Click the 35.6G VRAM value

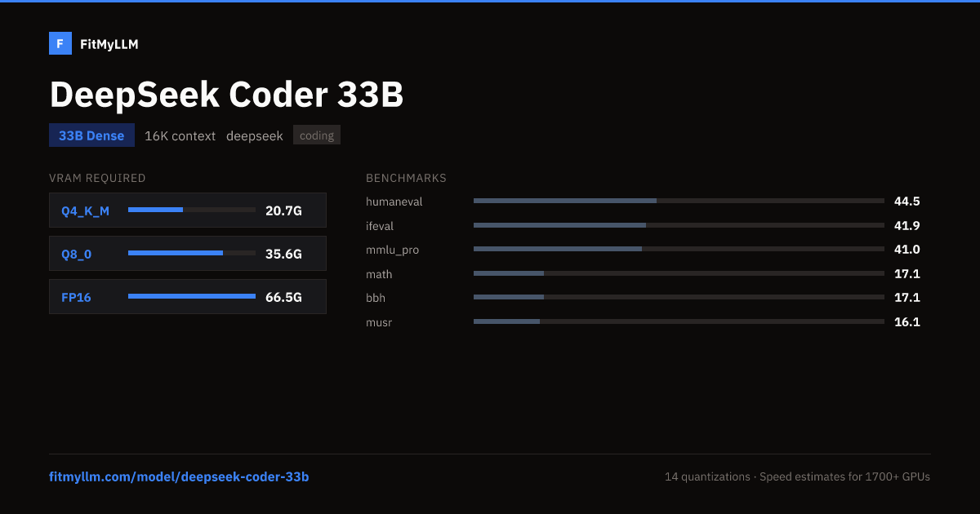(x=283, y=254)
